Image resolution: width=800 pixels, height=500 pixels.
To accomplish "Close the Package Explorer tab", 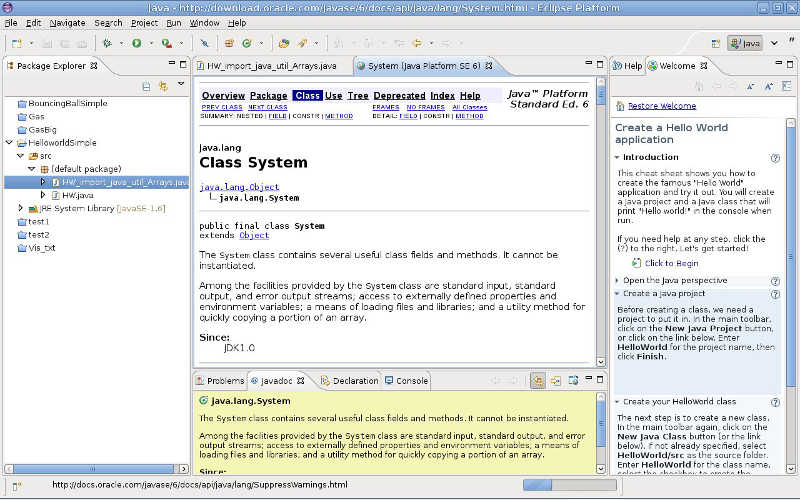I will tap(94, 66).
